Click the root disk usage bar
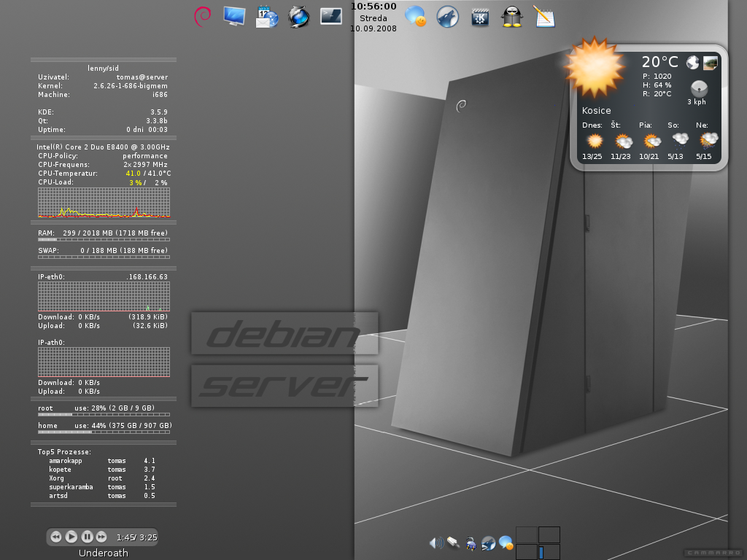Image resolution: width=747 pixels, height=560 pixels. 104,415
